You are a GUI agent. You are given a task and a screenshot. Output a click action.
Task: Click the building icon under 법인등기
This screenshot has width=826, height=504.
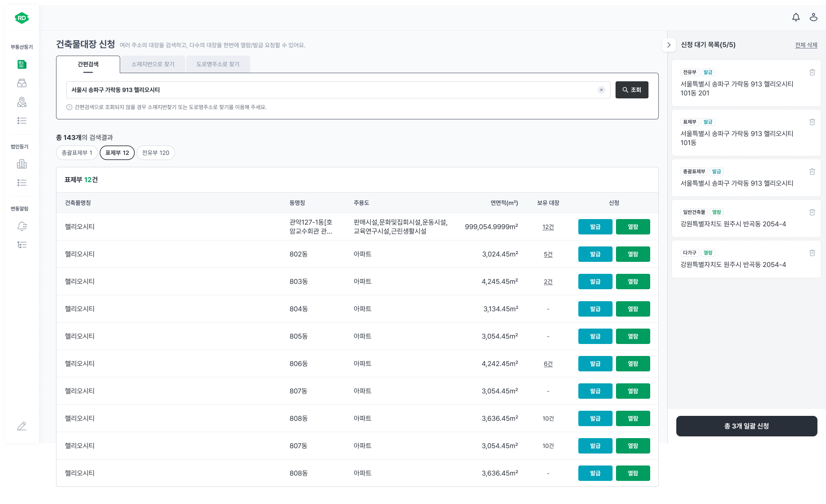(x=22, y=164)
